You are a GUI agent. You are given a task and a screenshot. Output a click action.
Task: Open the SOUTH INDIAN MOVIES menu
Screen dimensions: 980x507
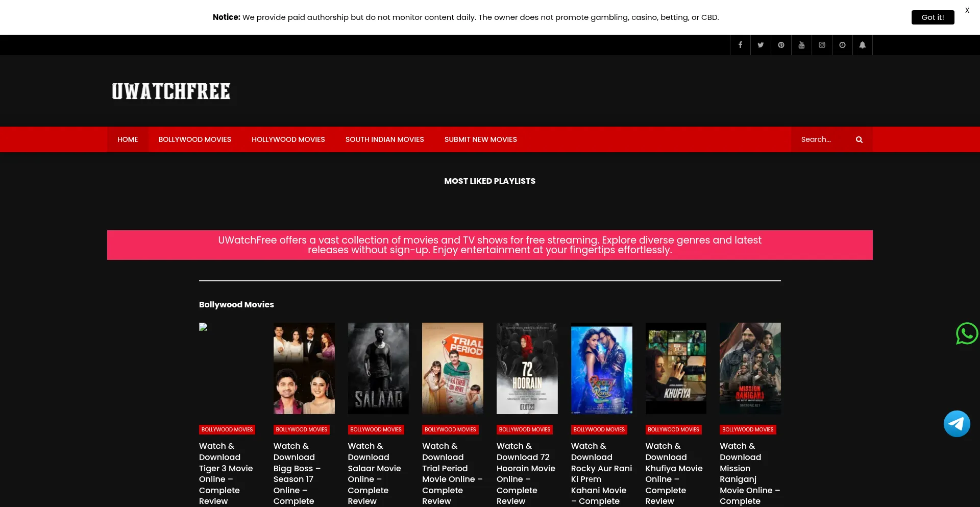pos(384,139)
